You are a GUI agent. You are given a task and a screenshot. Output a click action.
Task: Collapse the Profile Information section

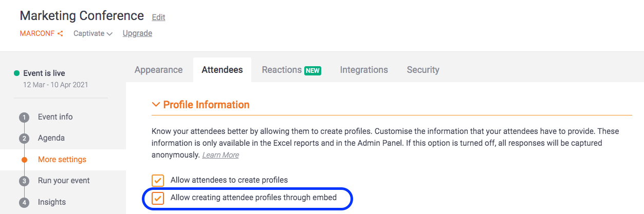click(x=156, y=105)
